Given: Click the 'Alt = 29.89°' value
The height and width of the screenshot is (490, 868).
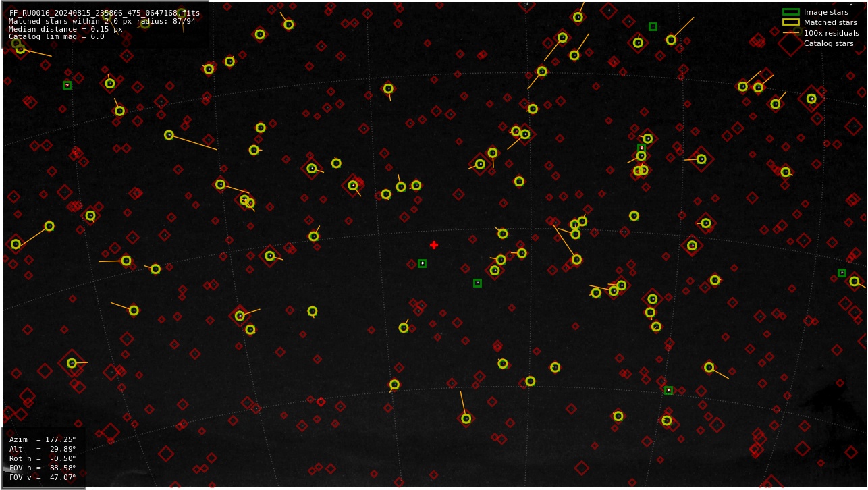Looking at the screenshot, I should pyautogui.click(x=43, y=449).
